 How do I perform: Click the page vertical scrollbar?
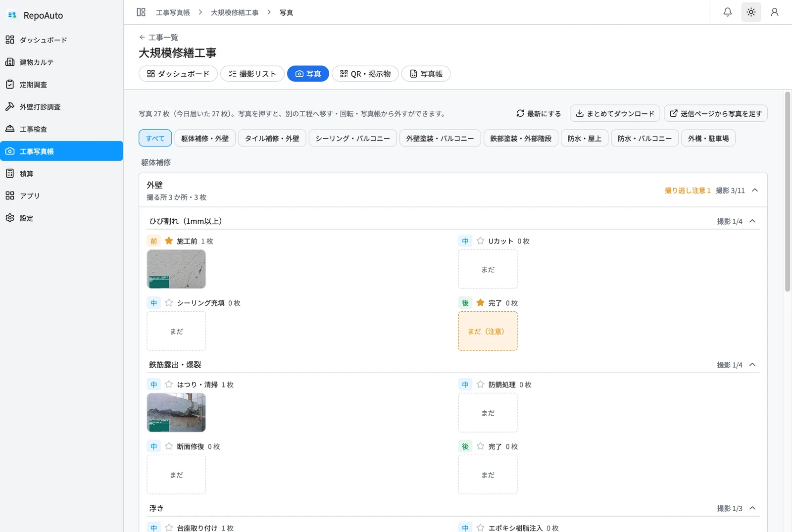(788, 192)
